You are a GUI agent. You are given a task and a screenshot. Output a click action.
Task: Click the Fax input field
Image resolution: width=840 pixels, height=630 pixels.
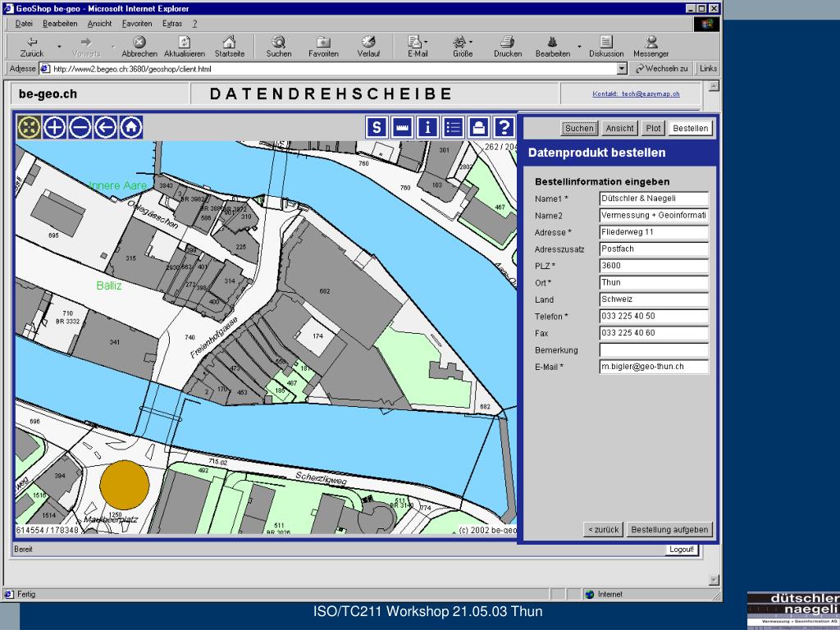[654, 333]
